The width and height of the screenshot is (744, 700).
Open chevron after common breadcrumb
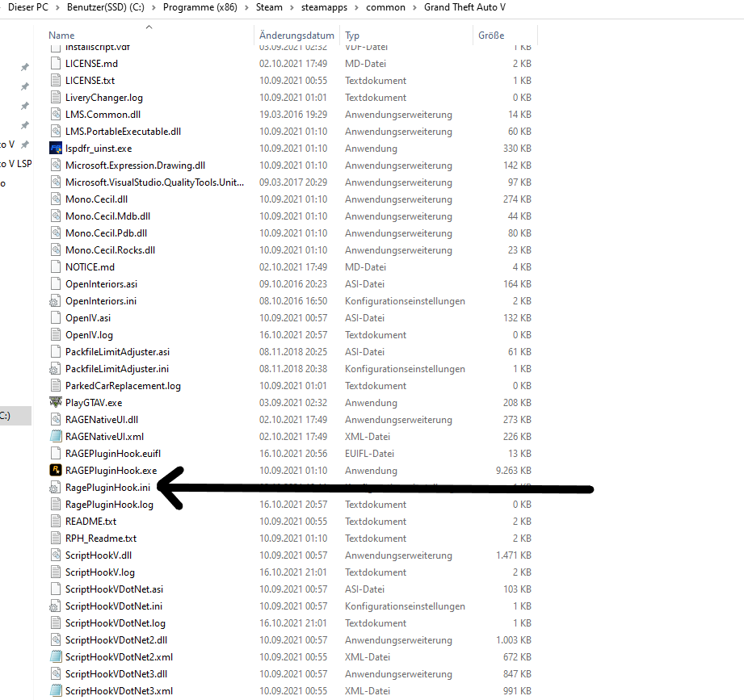point(414,7)
